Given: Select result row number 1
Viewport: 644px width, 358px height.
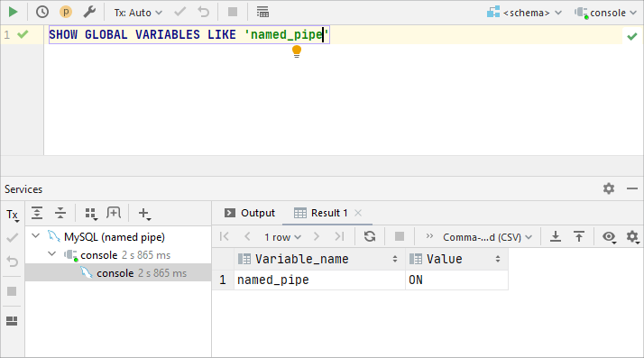Looking at the screenshot, I should click(x=223, y=280).
